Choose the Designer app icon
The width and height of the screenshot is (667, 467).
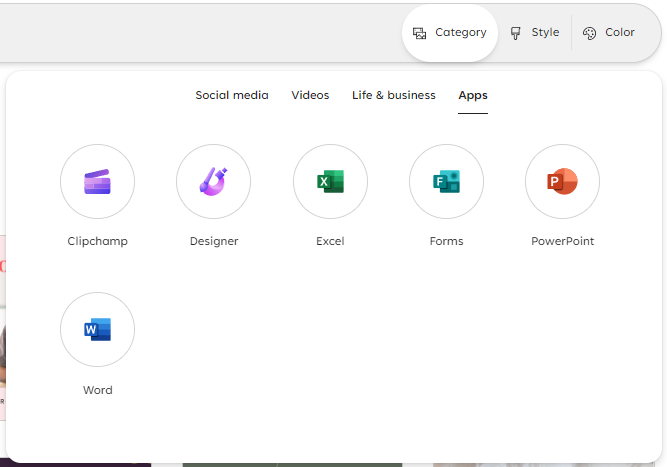pos(214,182)
